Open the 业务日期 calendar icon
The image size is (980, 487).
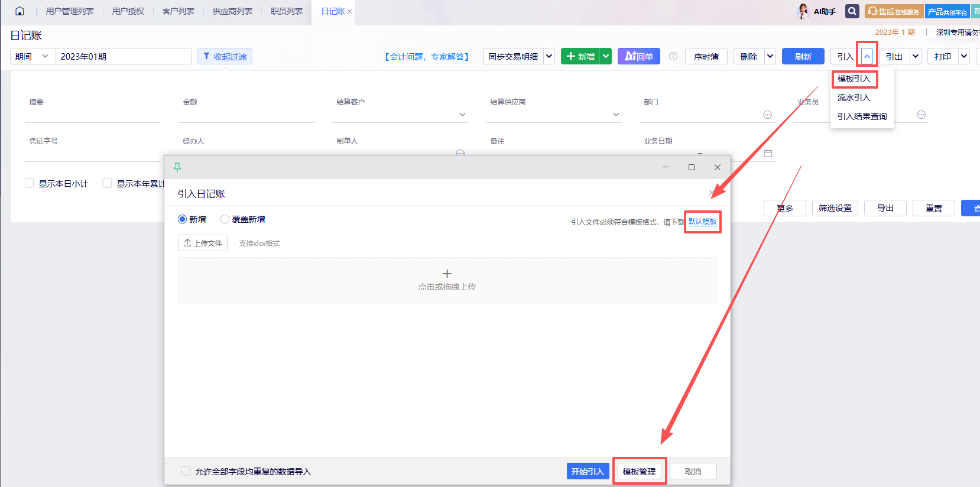pos(768,154)
